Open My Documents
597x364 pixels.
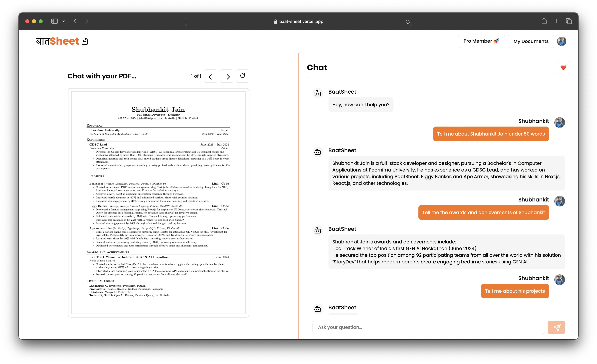pyautogui.click(x=531, y=41)
